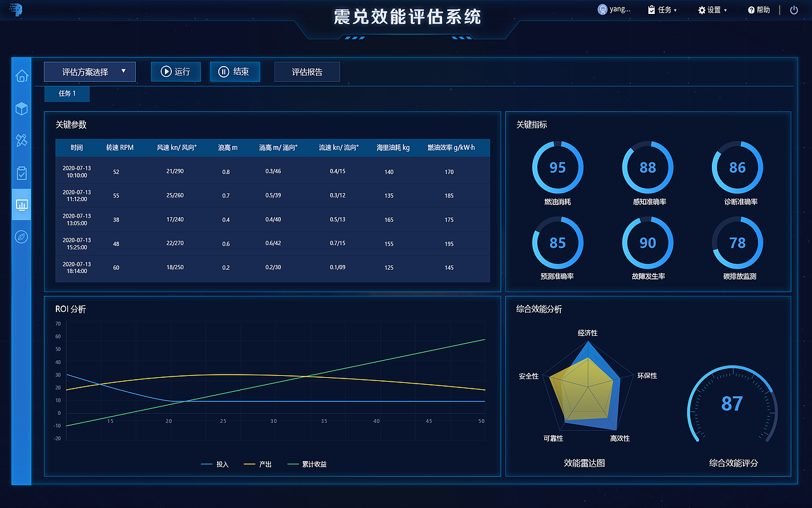Select the row timestamped 2020-07-13 11:12:00
This screenshot has width=812, height=508.
pos(273,196)
